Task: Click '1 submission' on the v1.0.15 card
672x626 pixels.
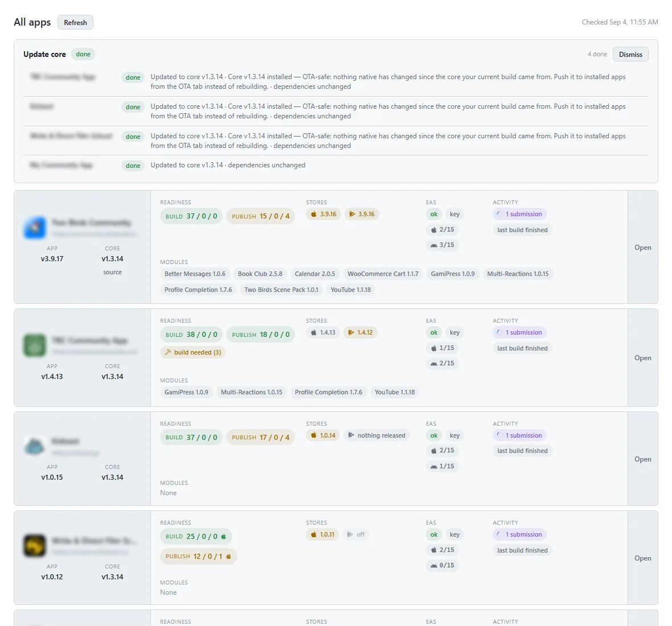Action: point(519,435)
